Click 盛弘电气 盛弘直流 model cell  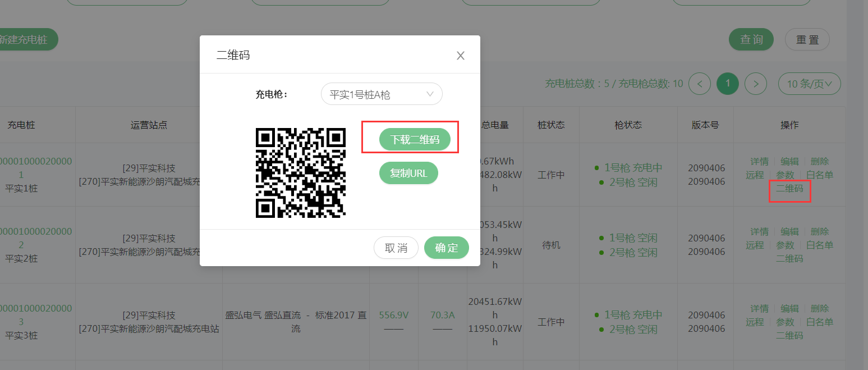[x=296, y=321]
